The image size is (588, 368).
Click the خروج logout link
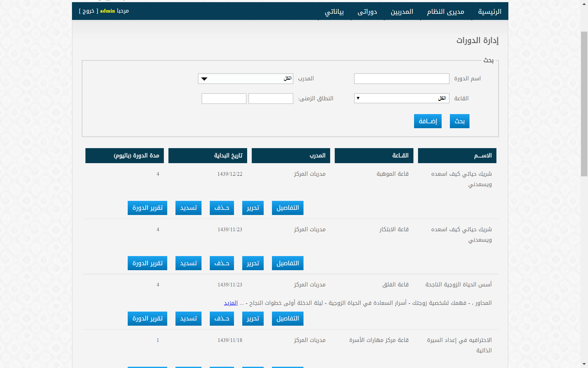89,11
